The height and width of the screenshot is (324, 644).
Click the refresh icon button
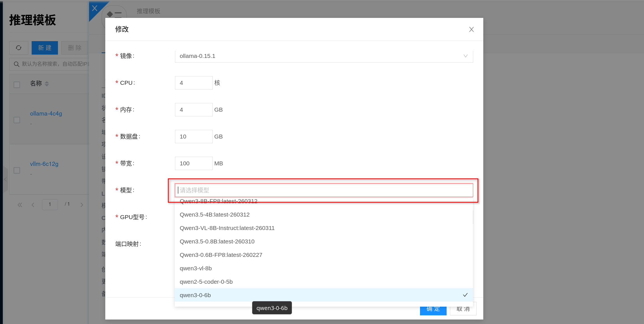point(19,48)
